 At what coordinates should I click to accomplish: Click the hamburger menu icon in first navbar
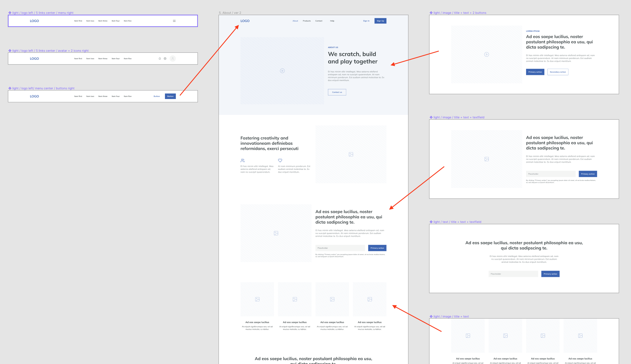coord(174,21)
